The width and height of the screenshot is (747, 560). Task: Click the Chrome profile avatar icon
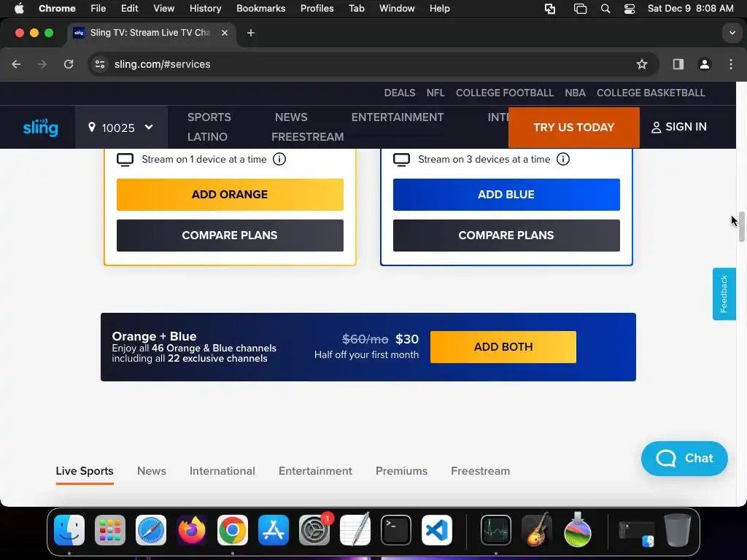point(705,64)
